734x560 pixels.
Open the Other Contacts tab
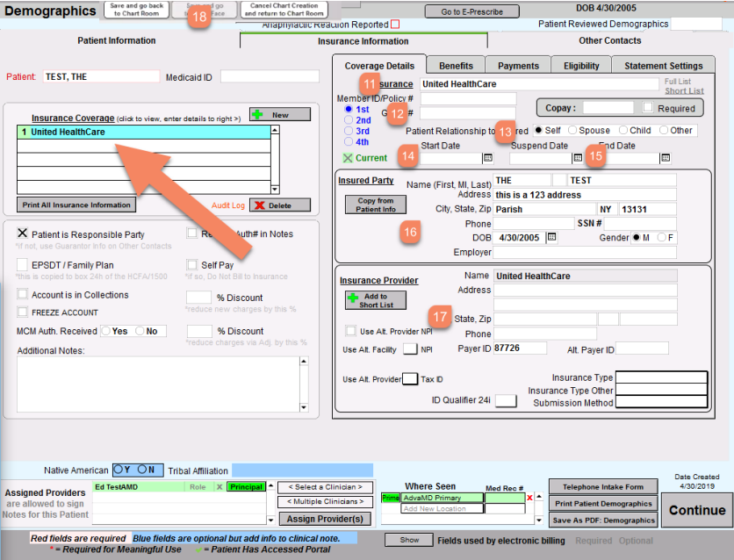pos(609,40)
